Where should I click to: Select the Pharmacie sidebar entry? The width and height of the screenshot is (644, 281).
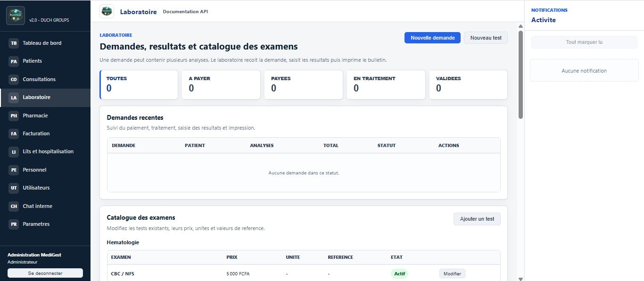click(45, 116)
